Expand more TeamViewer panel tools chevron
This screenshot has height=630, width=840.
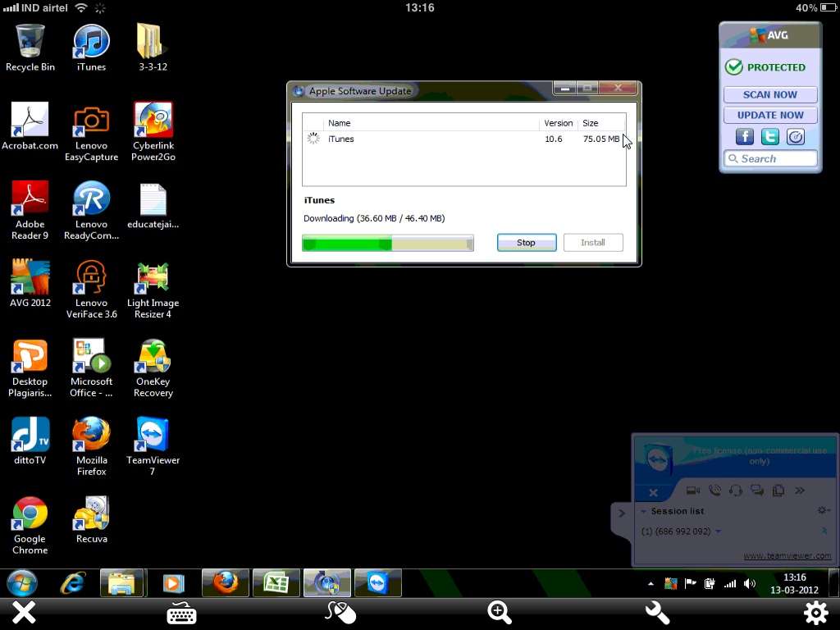800,491
